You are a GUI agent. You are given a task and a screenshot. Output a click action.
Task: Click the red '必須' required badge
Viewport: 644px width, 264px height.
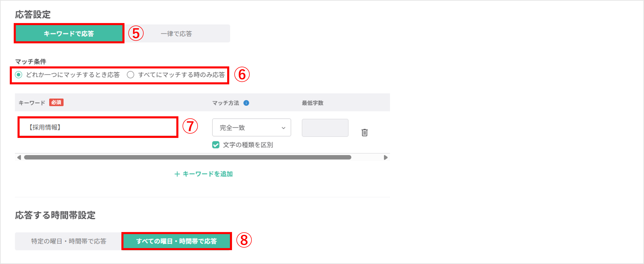click(x=56, y=102)
